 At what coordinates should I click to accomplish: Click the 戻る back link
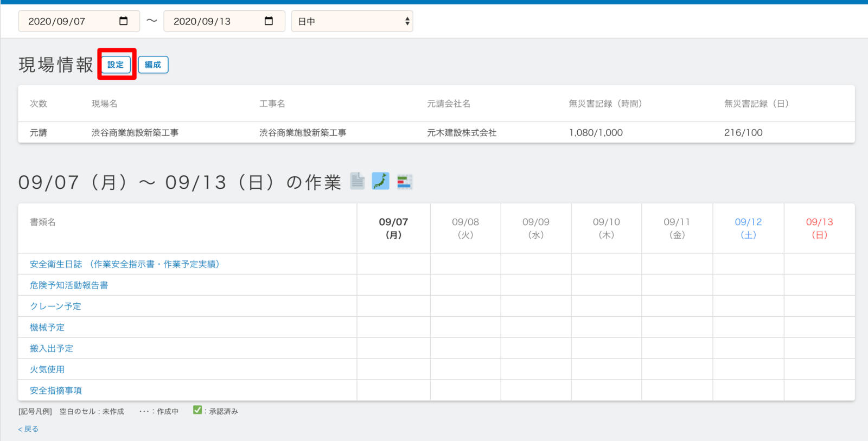28,429
